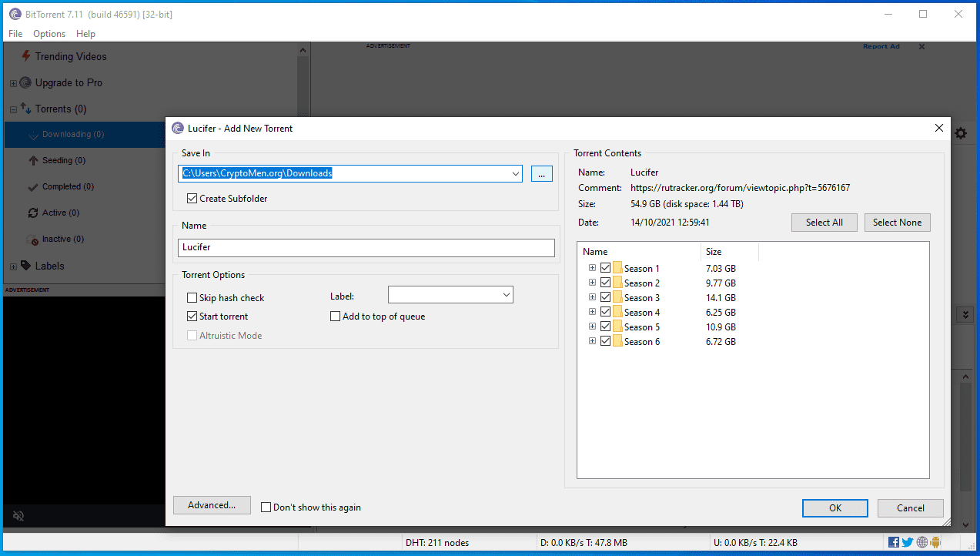Image resolution: width=980 pixels, height=556 pixels.
Task: Check Don't show this again
Action: point(266,507)
